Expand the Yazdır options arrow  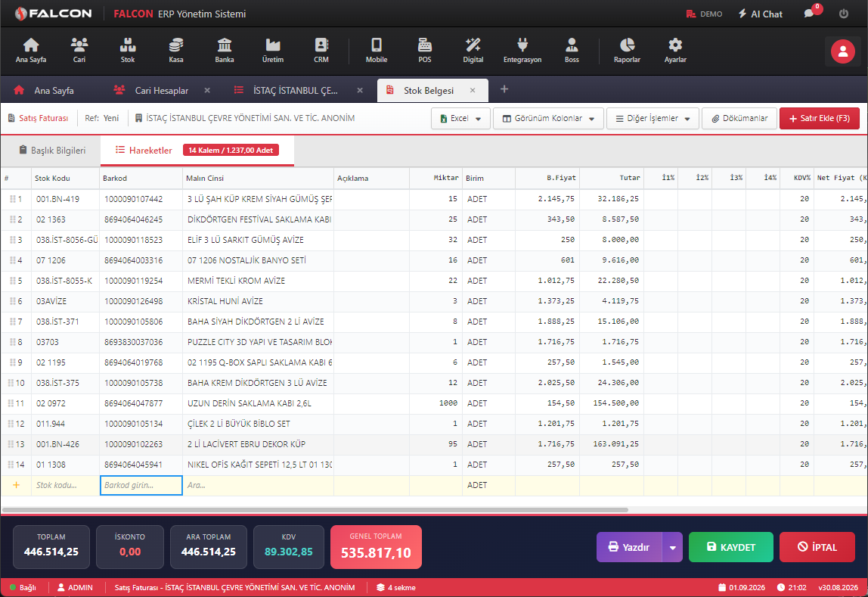(x=673, y=547)
